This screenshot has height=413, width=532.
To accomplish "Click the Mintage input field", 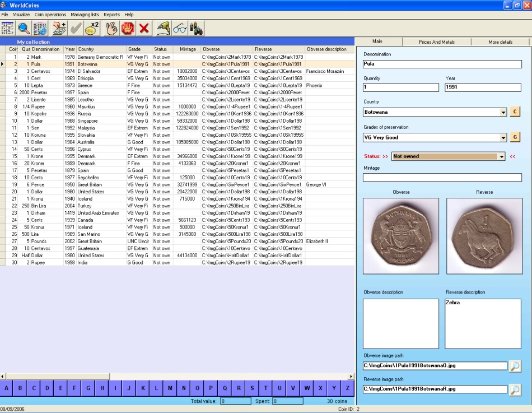I will 442,177.
